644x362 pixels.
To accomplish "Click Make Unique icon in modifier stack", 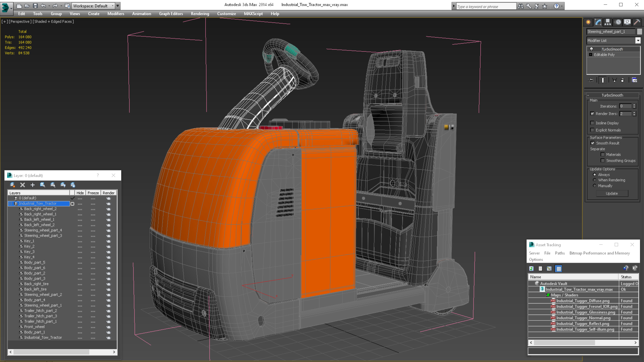I will coord(614,80).
